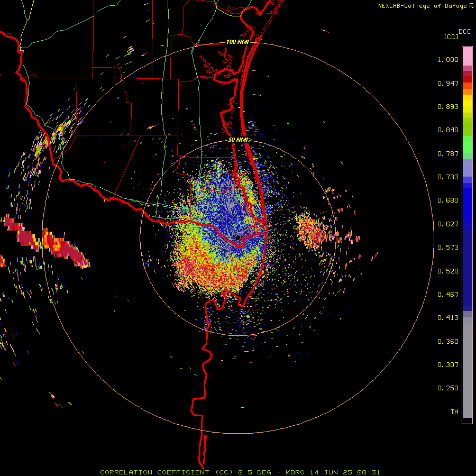Click the gray segment of the color bar

point(467,368)
